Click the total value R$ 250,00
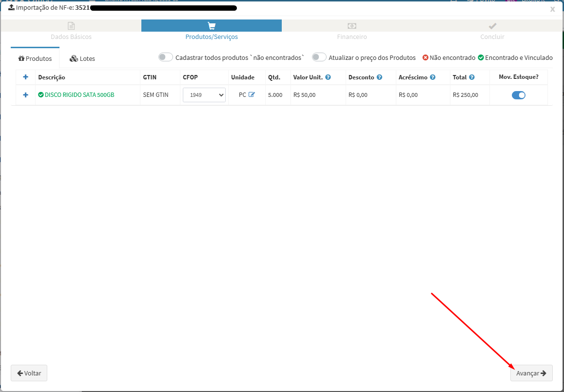The height and width of the screenshot is (392, 564). 466,95
